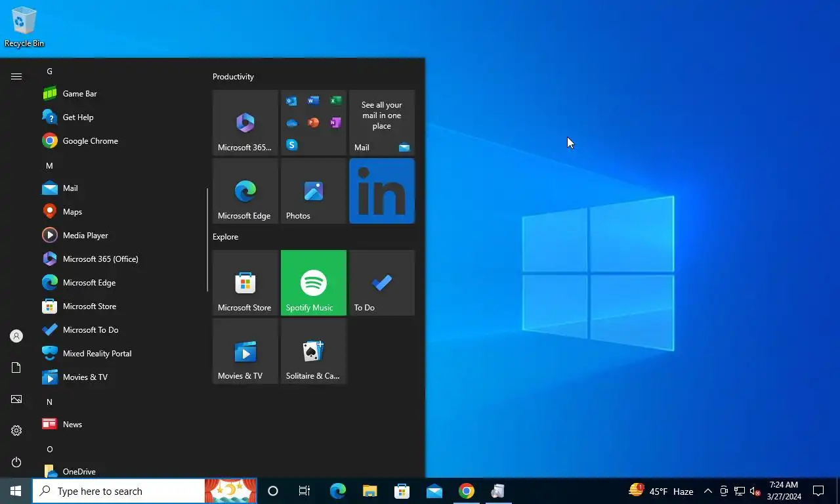This screenshot has width=840, height=504.
Task: Launch the Spotify Music tile
Action: click(x=314, y=283)
